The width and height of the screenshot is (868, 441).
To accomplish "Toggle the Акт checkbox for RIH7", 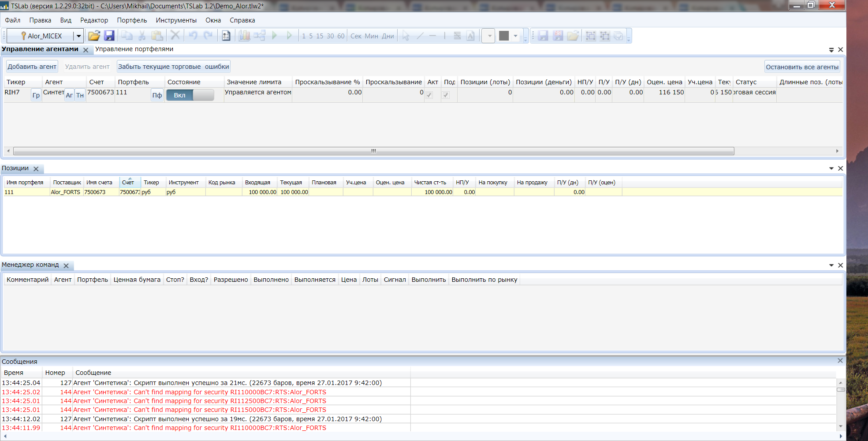I will 429,95.
